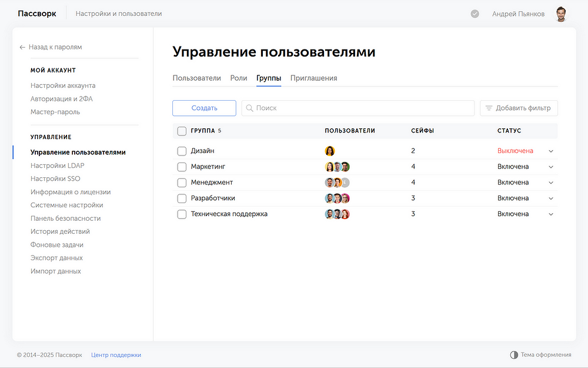Click the half-circle theme icon in the footer
The width and height of the screenshot is (588, 368).
[x=514, y=355]
